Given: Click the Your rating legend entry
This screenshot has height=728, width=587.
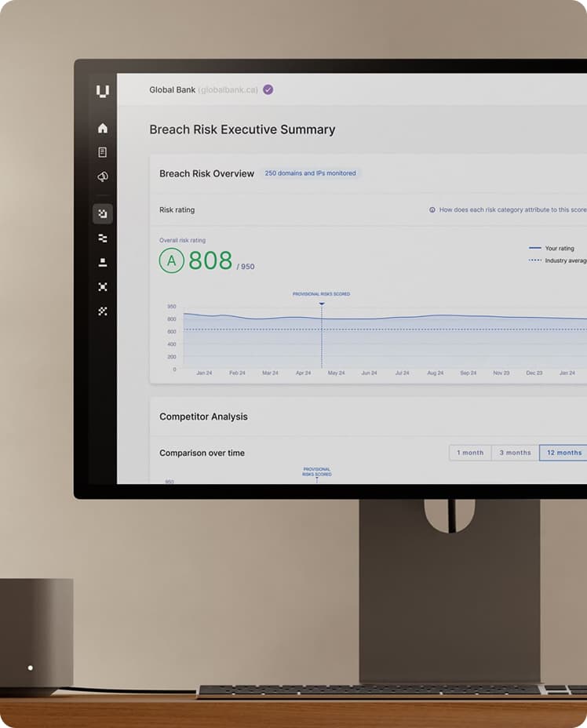Looking at the screenshot, I should point(551,249).
